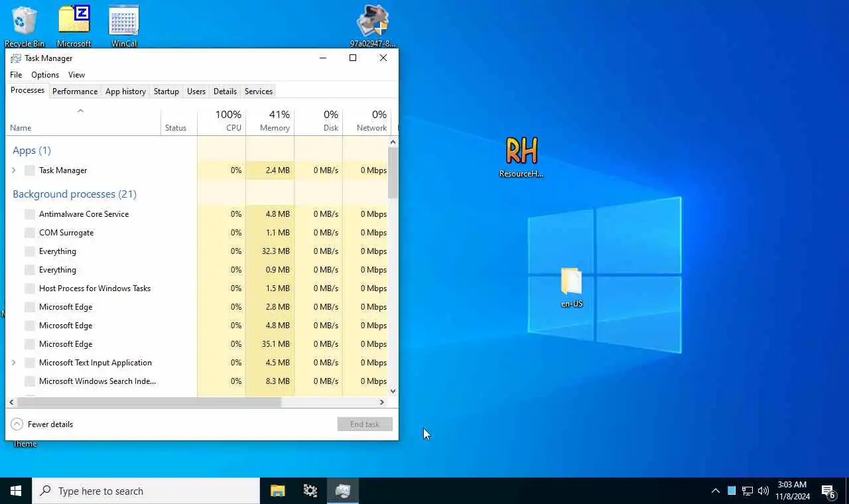The image size is (849, 504).
Task: Switch to the App history tab
Action: [x=125, y=92]
